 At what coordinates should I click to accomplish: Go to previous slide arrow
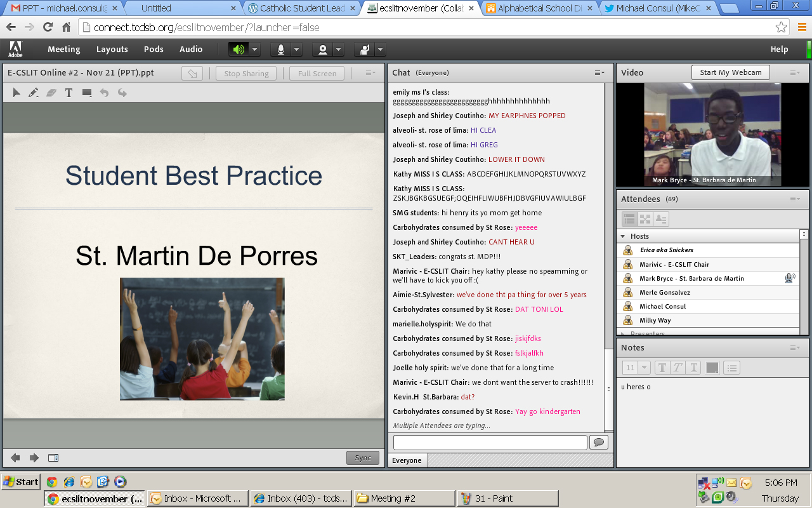(x=15, y=458)
